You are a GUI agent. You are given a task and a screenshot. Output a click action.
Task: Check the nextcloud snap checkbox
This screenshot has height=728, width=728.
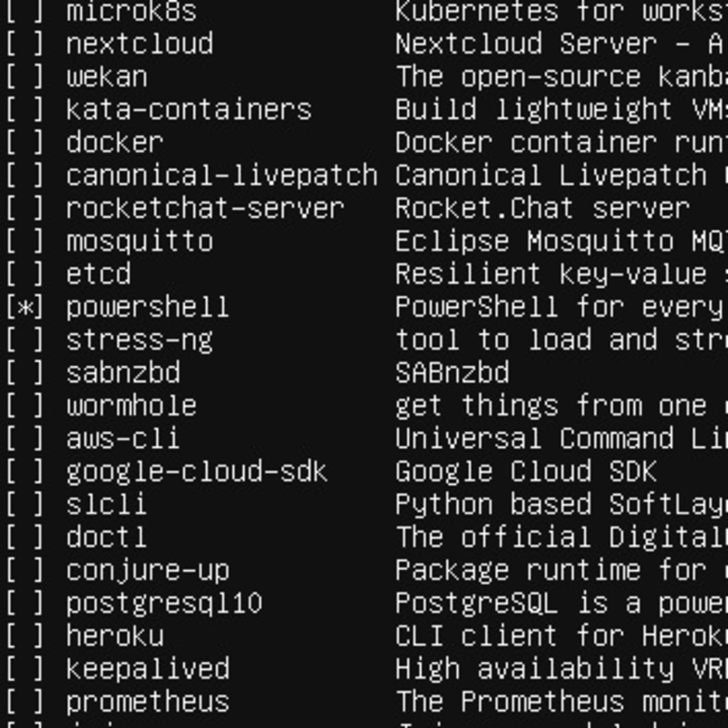(x=25, y=44)
